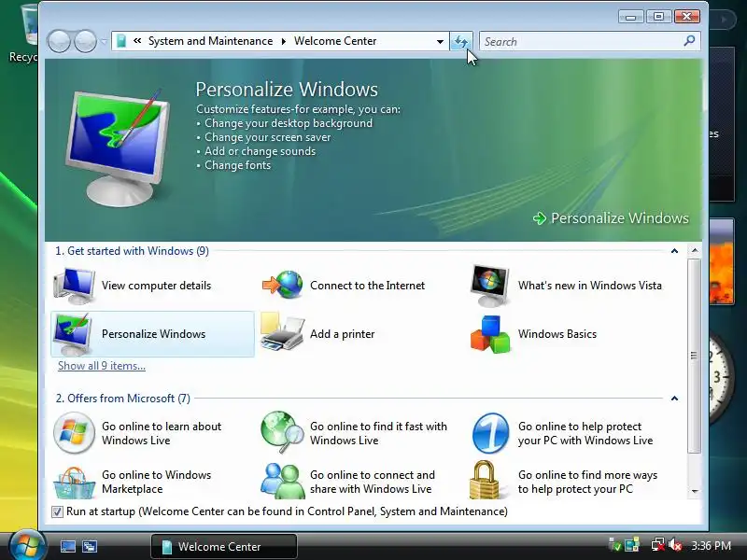This screenshot has width=747, height=560.
Task: Click the taskbar clock showing 3:36 PM
Action: [x=711, y=545]
